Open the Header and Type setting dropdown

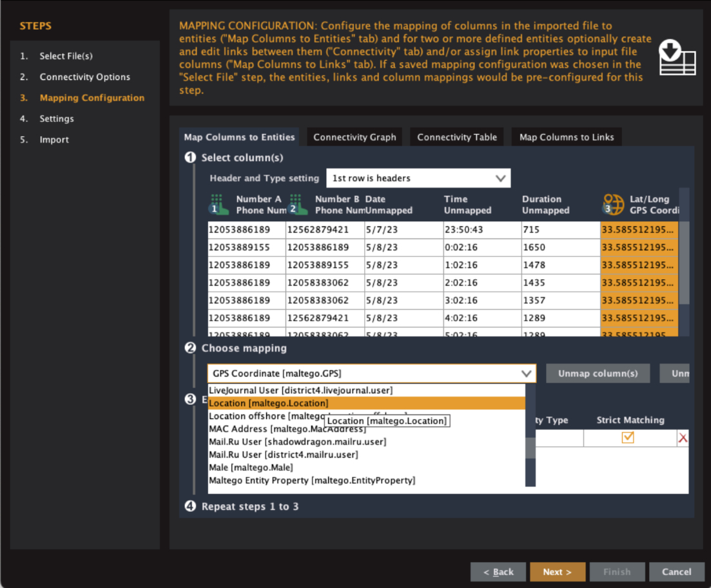click(418, 178)
